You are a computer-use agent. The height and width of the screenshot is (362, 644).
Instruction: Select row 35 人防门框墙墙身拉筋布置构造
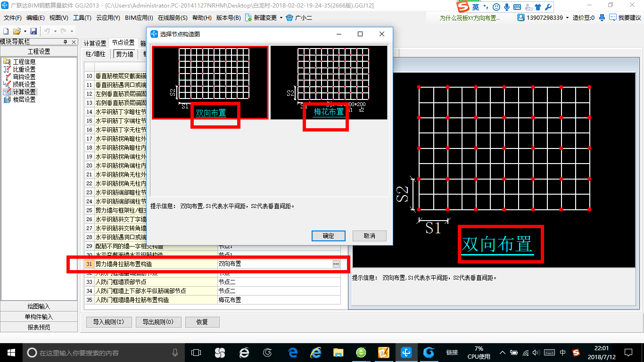pos(212,300)
